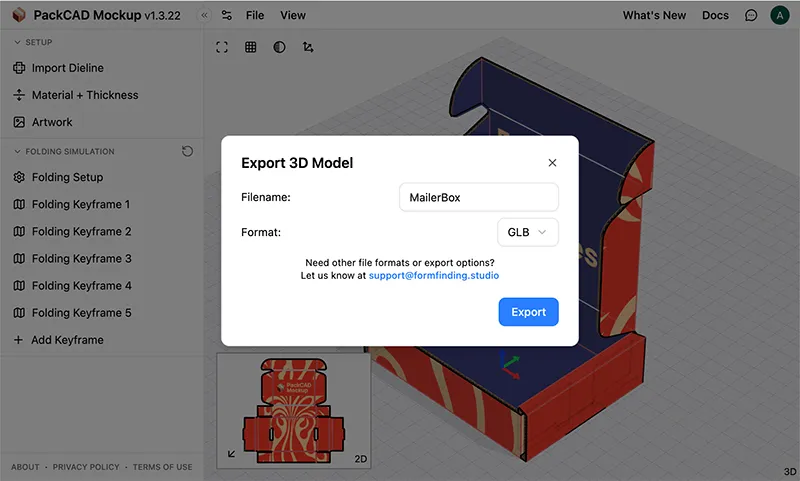Fit view with the frame icon

coord(222,47)
